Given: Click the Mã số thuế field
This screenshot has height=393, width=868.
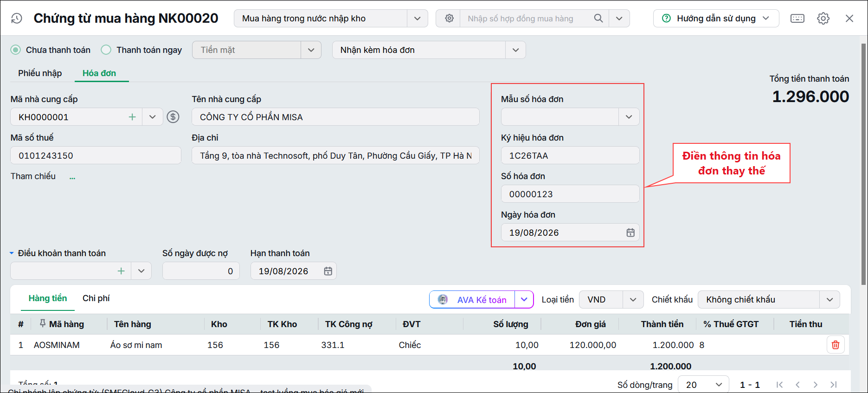Looking at the screenshot, I should click(x=96, y=155).
